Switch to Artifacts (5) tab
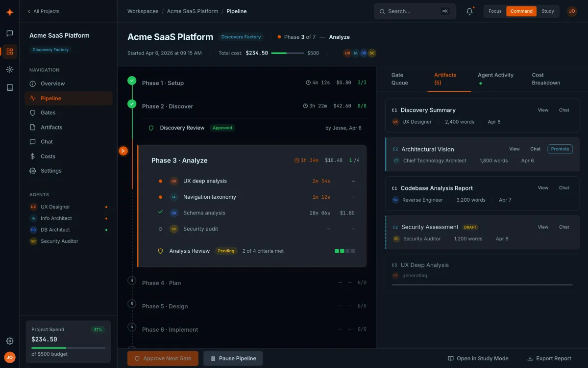Viewport: 588px width, 368px height. (449, 79)
